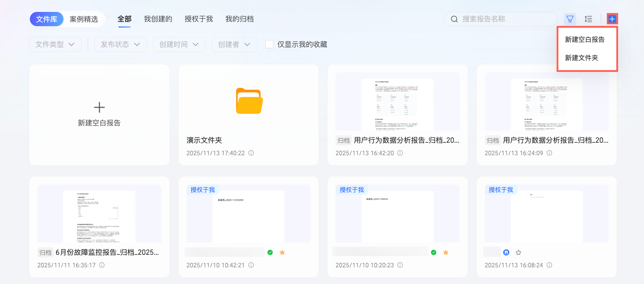Click the filter funnel icon
This screenshot has height=284, width=644.
[570, 19]
